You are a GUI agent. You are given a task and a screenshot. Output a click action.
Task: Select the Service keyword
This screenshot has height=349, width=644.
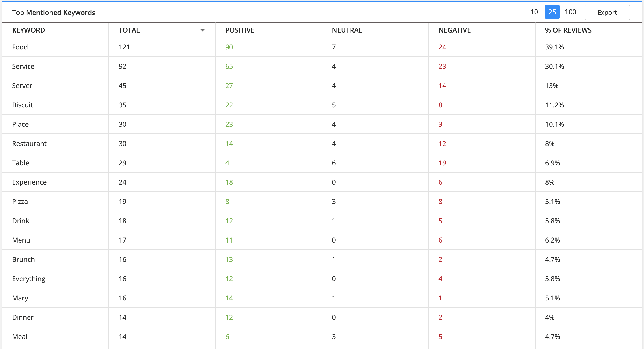click(23, 66)
